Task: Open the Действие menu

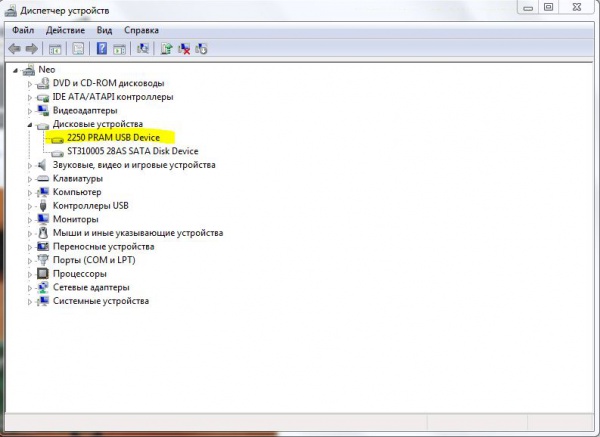Action: click(65, 30)
